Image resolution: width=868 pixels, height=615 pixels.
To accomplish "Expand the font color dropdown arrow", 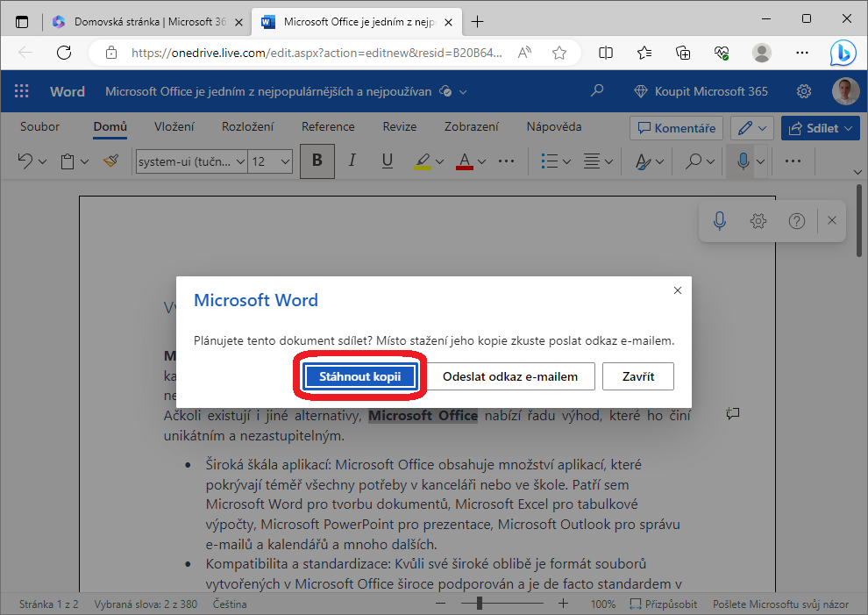I will (481, 161).
